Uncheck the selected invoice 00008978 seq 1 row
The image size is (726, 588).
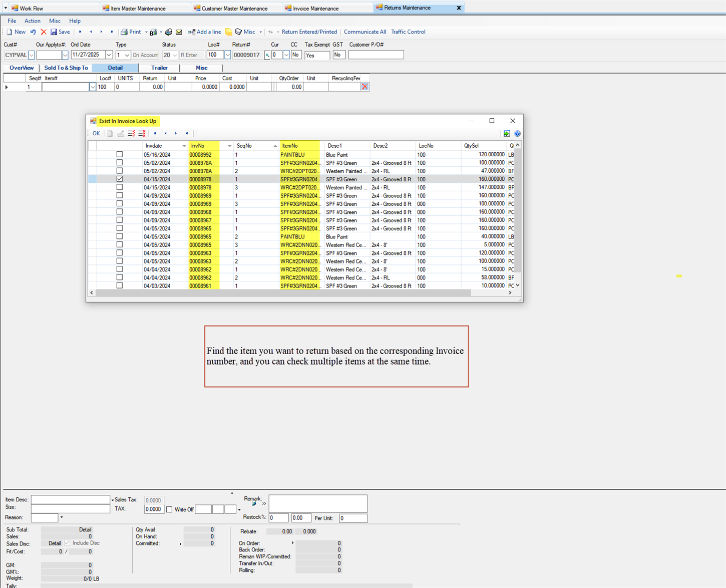[x=119, y=179]
